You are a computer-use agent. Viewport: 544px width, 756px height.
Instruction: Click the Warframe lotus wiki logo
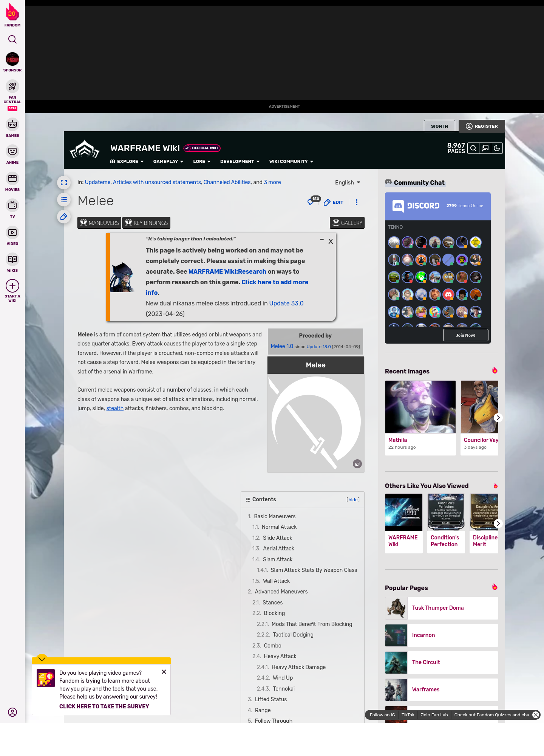pos(85,150)
